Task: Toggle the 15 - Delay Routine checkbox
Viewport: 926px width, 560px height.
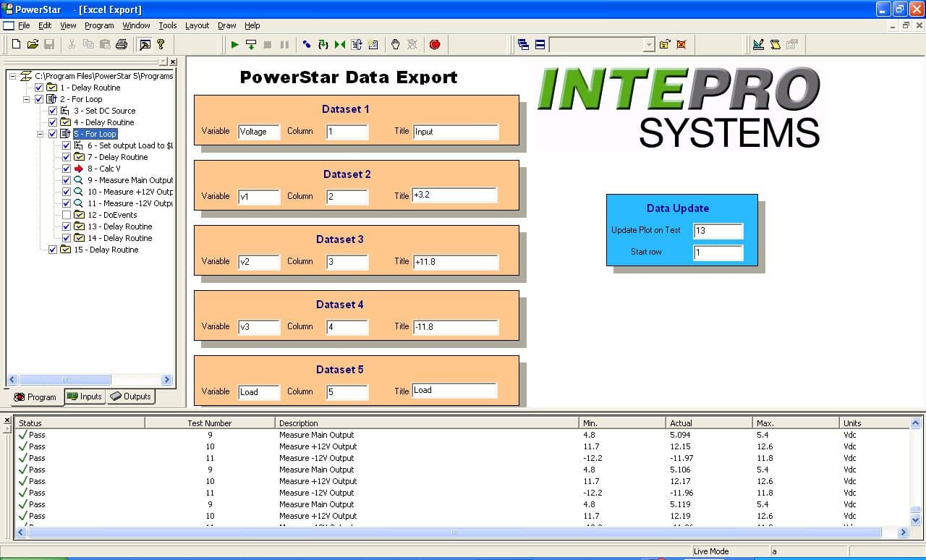Action: click(x=53, y=250)
